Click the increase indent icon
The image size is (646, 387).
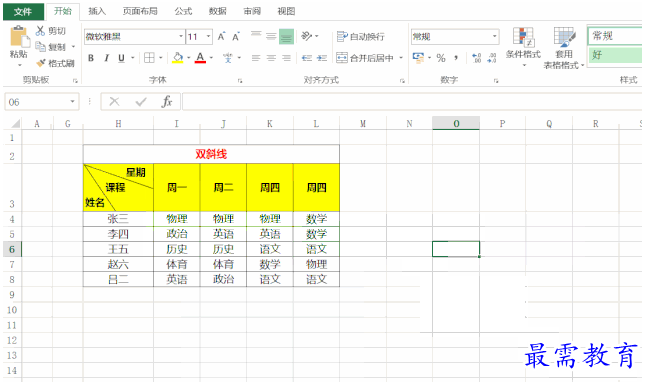(x=322, y=58)
